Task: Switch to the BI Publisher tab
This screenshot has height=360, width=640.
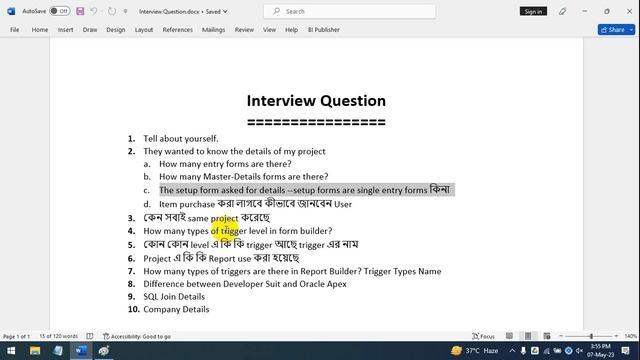Action: tap(324, 30)
